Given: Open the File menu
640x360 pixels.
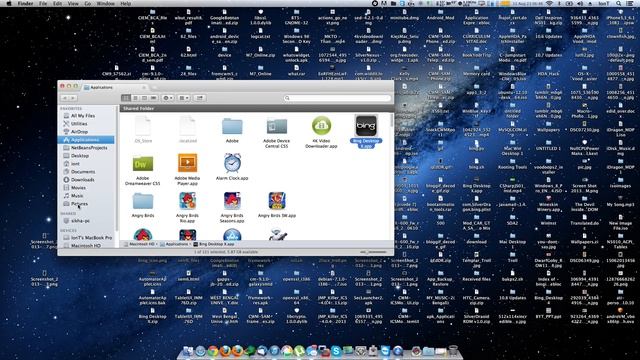Looking at the screenshot, I should (43, 3).
